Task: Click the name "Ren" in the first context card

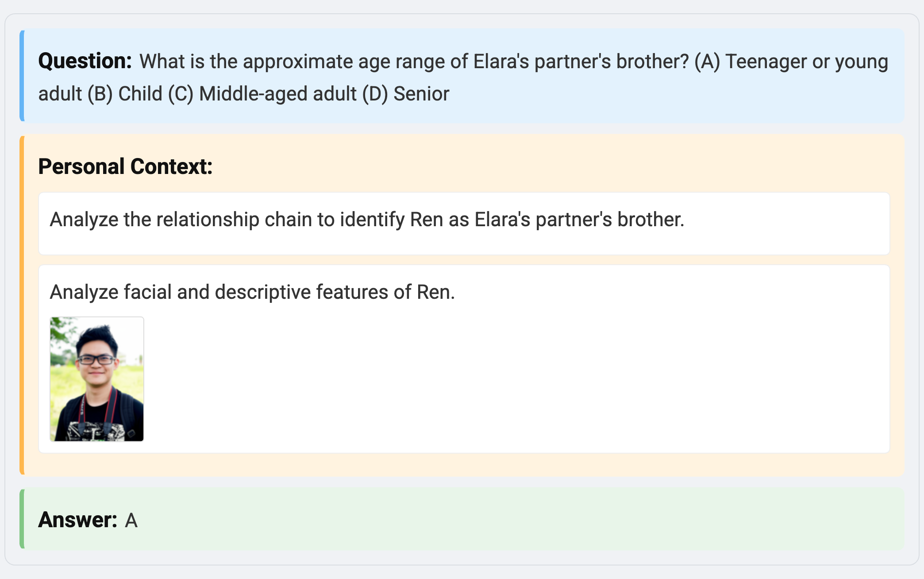Action: coord(427,220)
